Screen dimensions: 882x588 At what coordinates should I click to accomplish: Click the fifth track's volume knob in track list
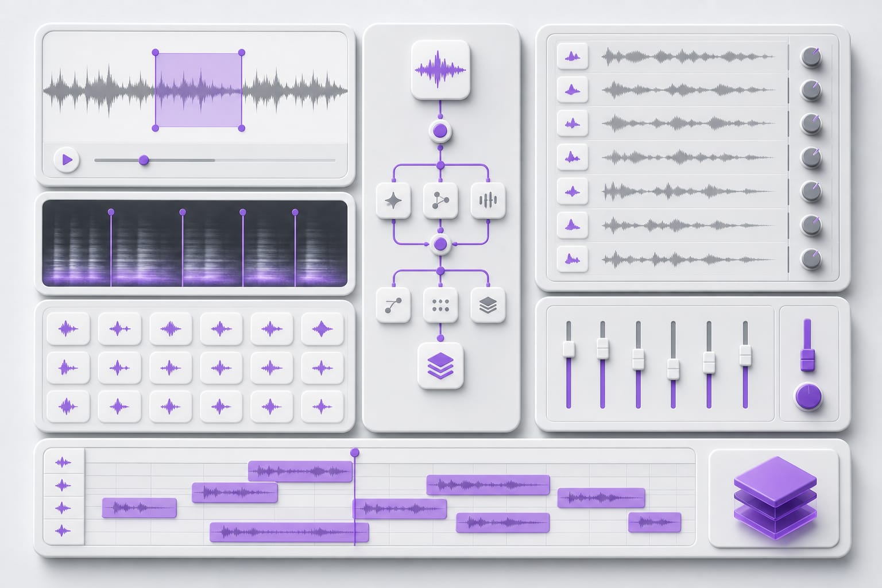[811, 191]
